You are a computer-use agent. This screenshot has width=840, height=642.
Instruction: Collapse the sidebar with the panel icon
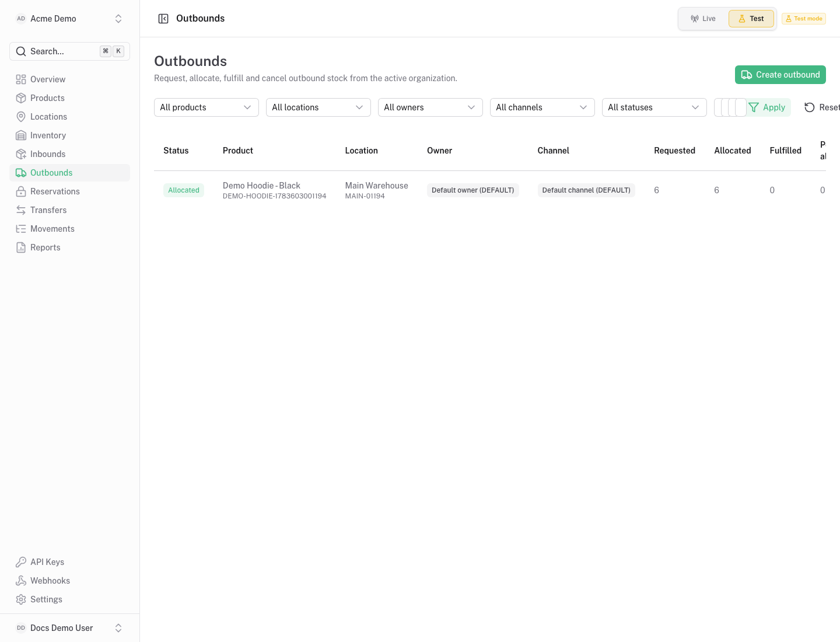click(x=163, y=19)
